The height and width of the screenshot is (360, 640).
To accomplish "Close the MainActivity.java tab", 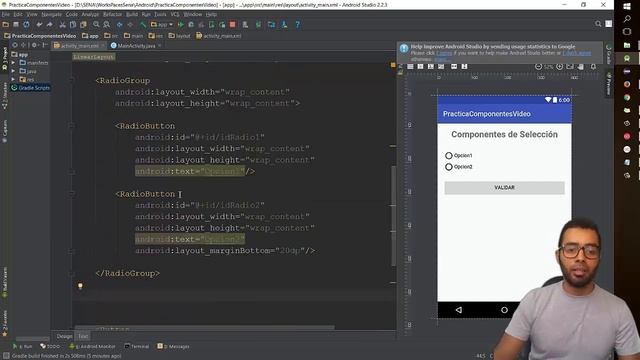I will (160, 46).
